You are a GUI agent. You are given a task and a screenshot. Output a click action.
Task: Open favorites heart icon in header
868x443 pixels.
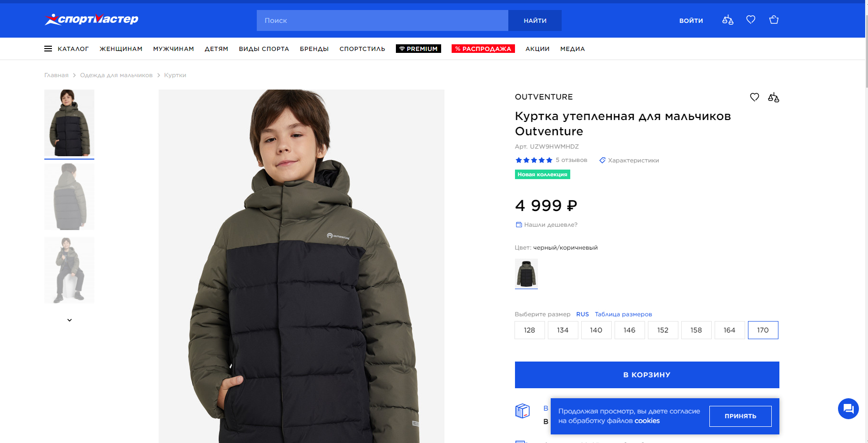click(x=751, y=20)
